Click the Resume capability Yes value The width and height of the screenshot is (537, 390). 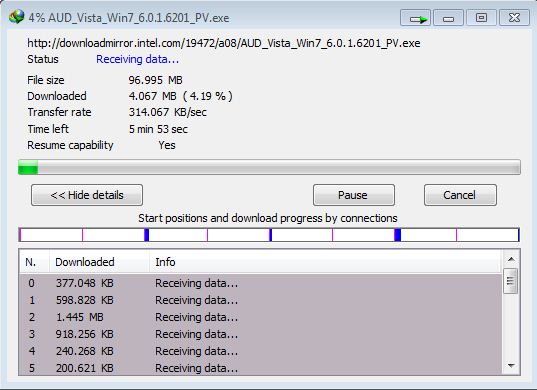(x=167, y=145)
